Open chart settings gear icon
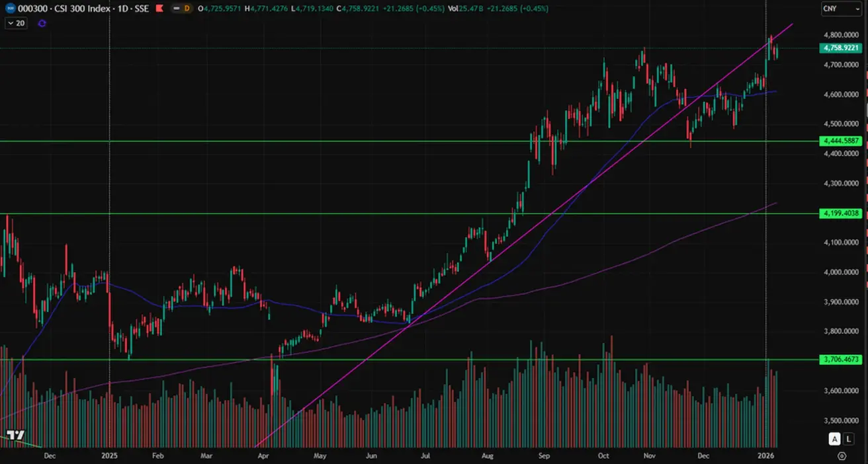The width and height of the screenshot is (868, 464). (842, 455)
